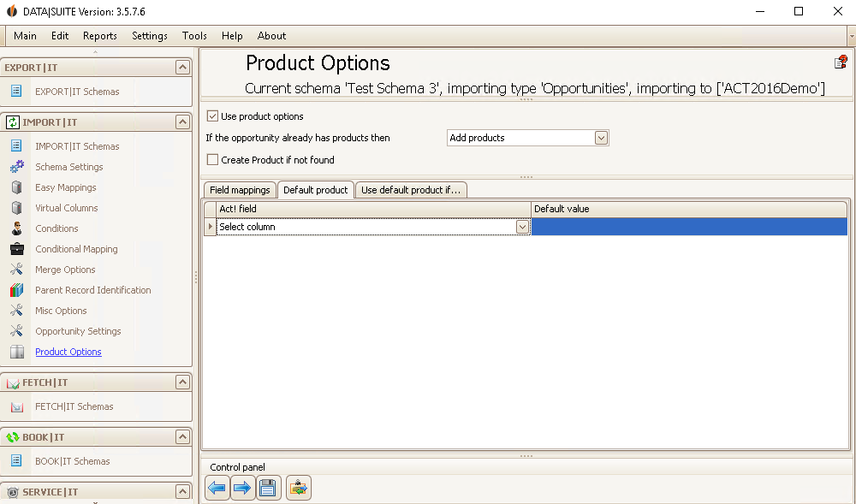This screenshot has height=504, width=856.
Task: Open the Product Options link
Action: [68, 352]
